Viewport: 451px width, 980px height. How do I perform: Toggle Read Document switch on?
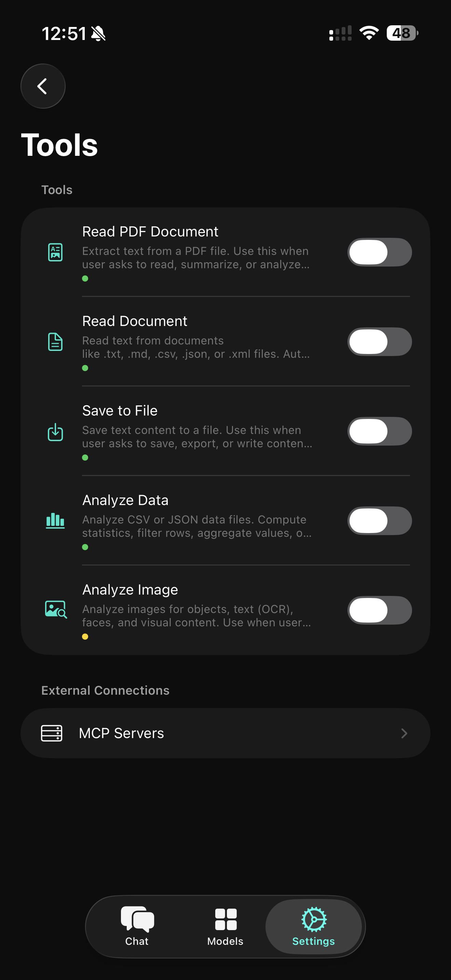tap(379, 342)
